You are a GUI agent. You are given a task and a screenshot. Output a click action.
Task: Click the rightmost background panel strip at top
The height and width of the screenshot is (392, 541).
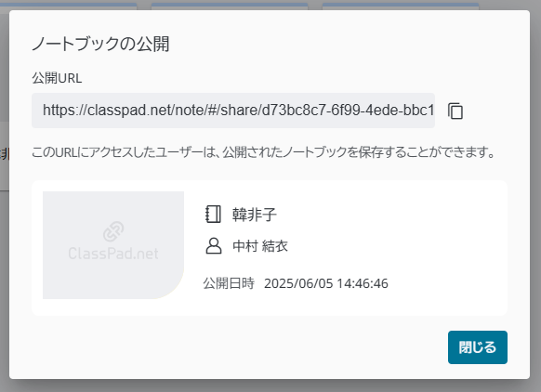point(401,6)
